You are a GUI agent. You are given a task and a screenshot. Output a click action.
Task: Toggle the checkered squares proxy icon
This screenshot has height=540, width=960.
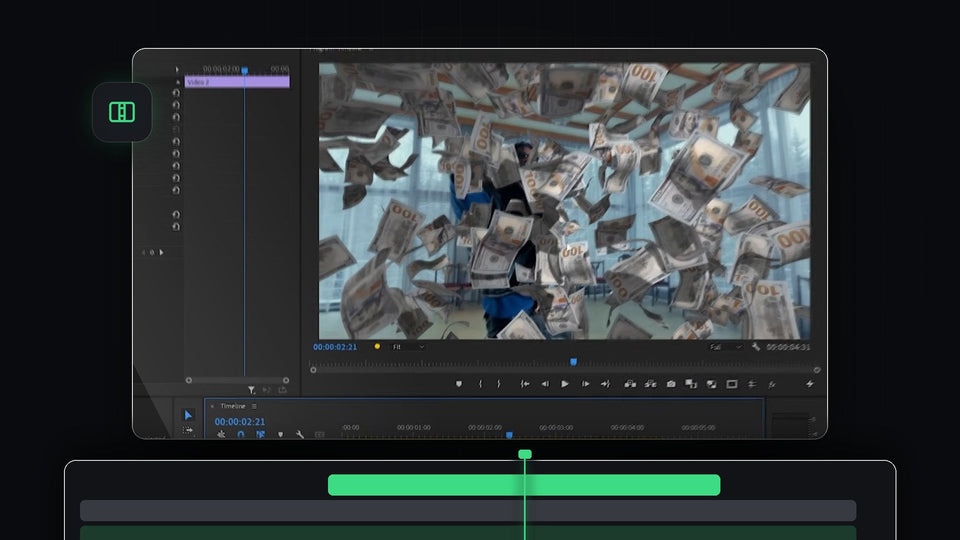pyautogui.click(x=711, y=384)
